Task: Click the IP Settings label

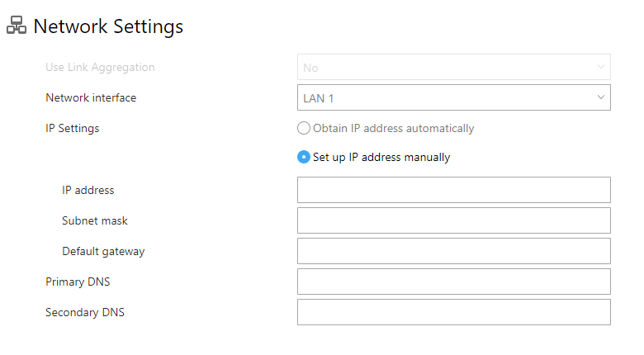Action: coord(73,129)
